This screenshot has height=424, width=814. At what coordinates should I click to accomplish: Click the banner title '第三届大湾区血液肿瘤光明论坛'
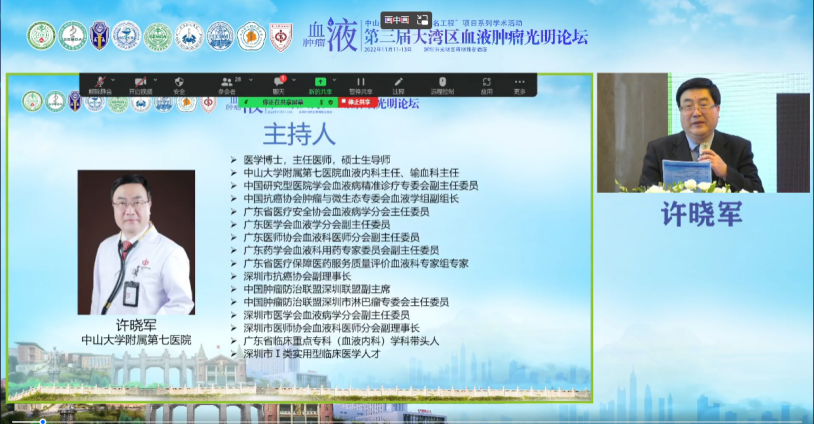tap(476, 37)
